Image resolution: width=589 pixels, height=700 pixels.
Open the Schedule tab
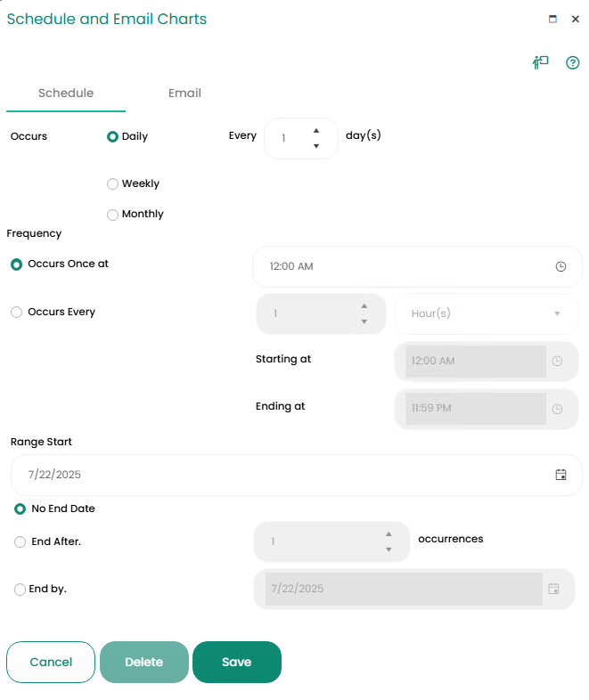pos(66,93)
